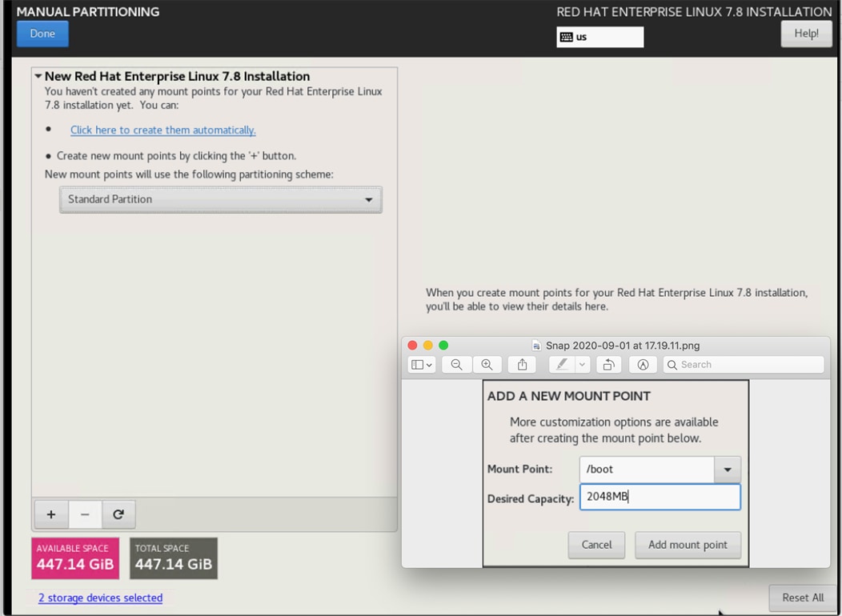
Task: Zoom in using the Preview magnifier plus
Action: click(487, 365)
